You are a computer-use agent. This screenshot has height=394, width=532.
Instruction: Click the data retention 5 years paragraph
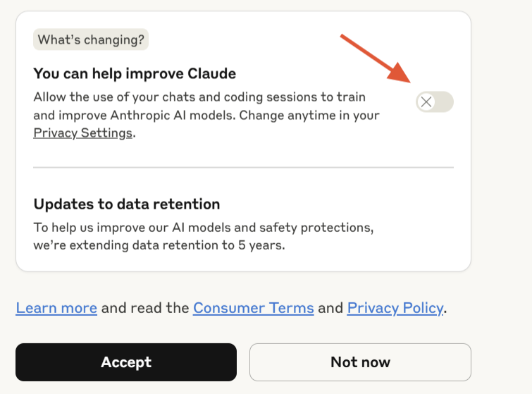click(x=203, y=237)
